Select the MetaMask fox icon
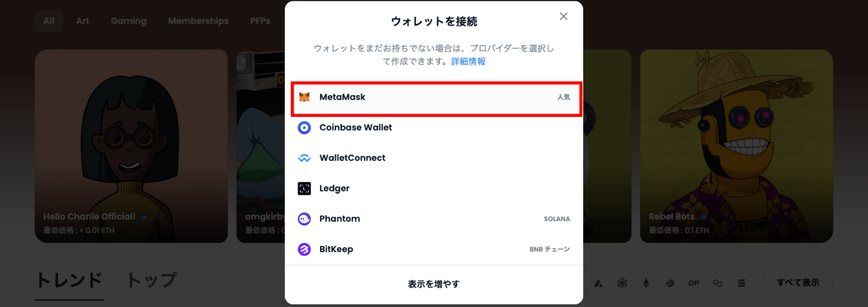 point(304,97)
